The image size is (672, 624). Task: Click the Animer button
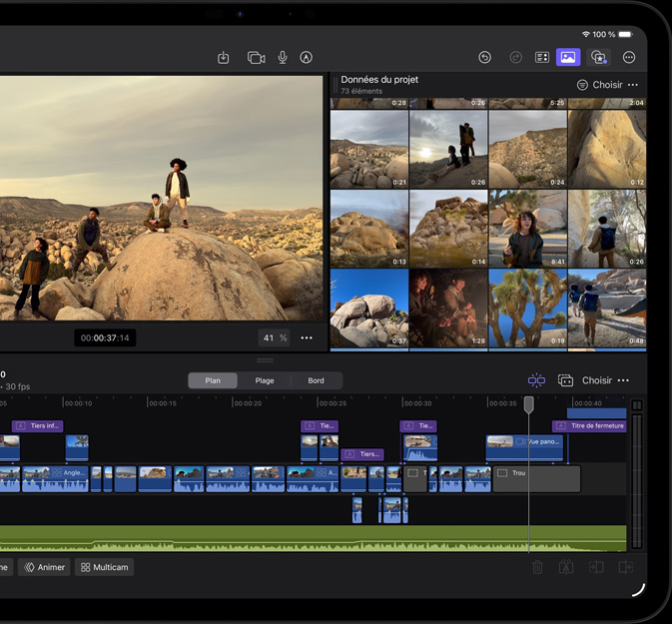pyautogui.click(x=45, y=567)
